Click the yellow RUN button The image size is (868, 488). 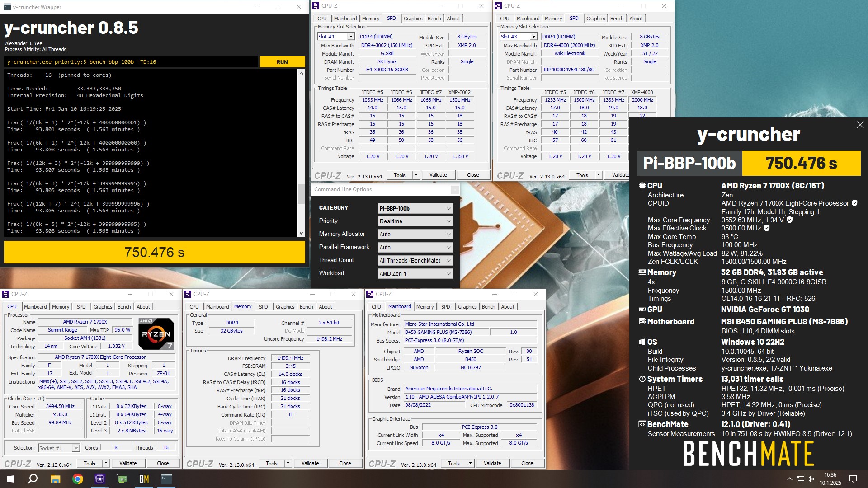tap(282, 62)
